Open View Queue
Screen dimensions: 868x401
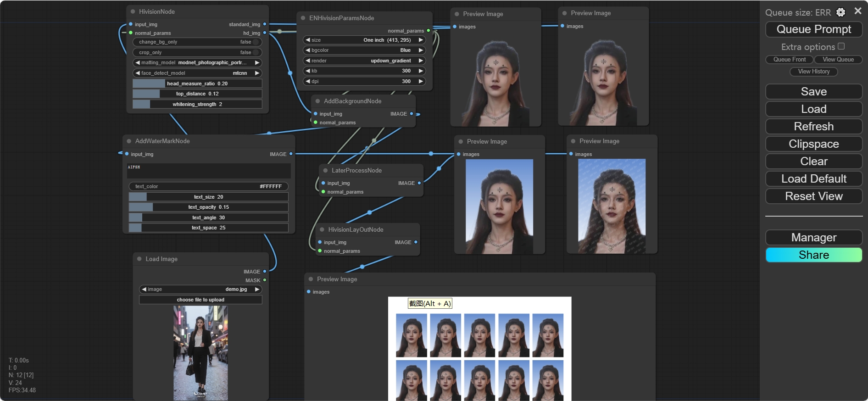[838, 60]
